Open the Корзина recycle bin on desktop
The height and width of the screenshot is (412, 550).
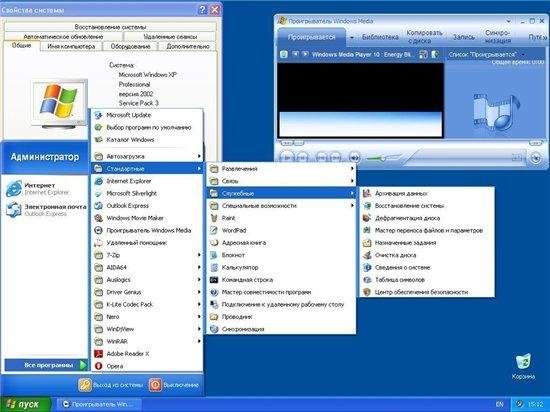[523, 366]
